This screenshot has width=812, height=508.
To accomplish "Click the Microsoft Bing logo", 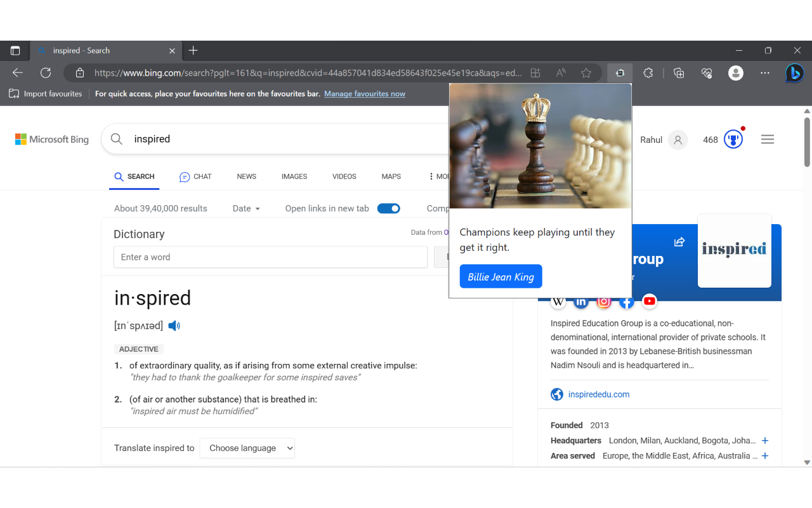I will tap(52, 140).
